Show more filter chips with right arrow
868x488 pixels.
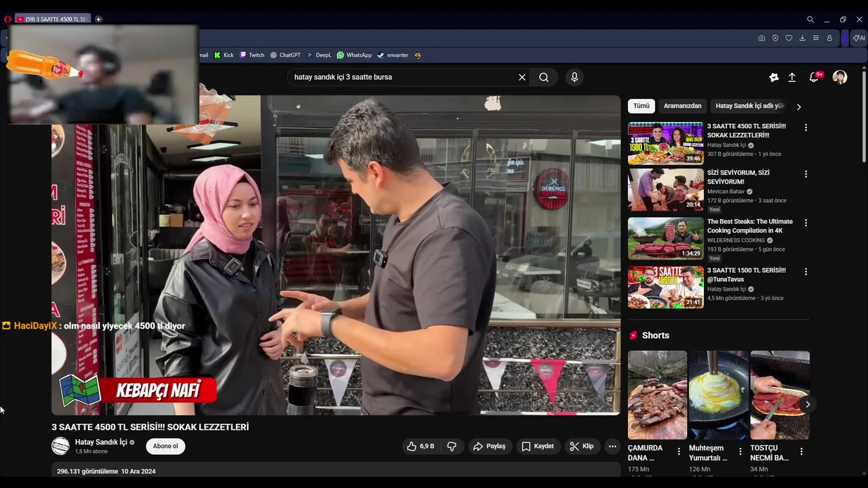[x=799, y=106]
